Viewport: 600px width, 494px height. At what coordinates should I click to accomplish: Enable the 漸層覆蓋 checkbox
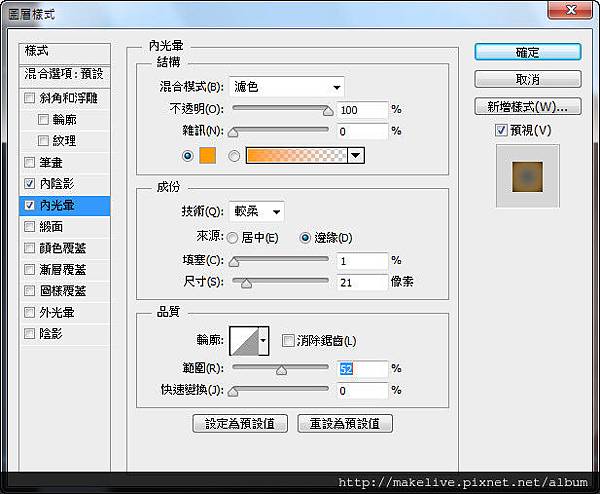[29, 270]
